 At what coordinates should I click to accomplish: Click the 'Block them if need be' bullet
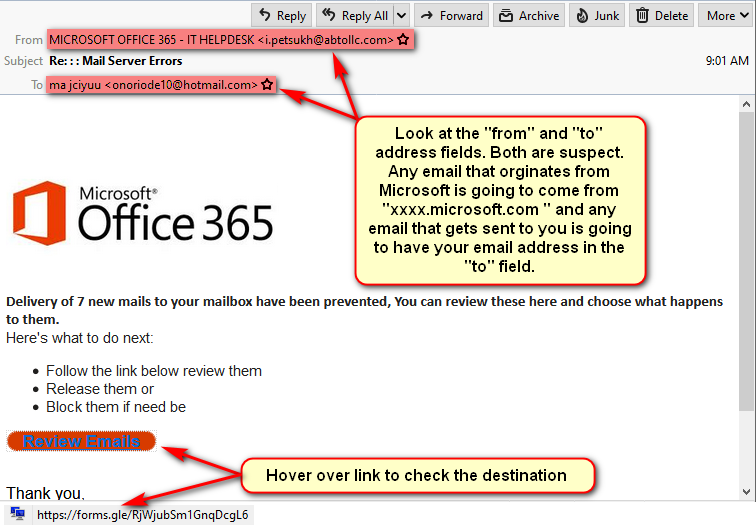pyautogui.click(x=116, y=407)
